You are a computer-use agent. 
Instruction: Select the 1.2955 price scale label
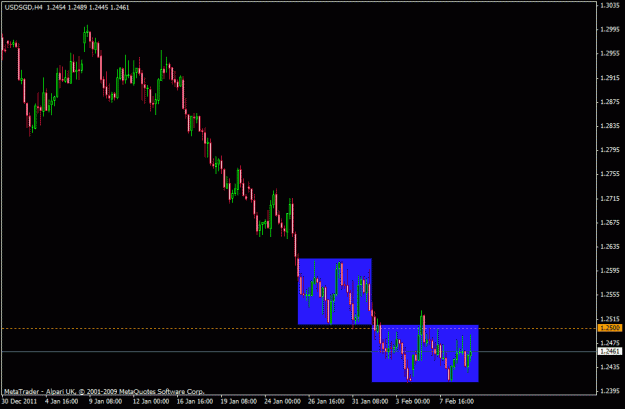point(610,53)
